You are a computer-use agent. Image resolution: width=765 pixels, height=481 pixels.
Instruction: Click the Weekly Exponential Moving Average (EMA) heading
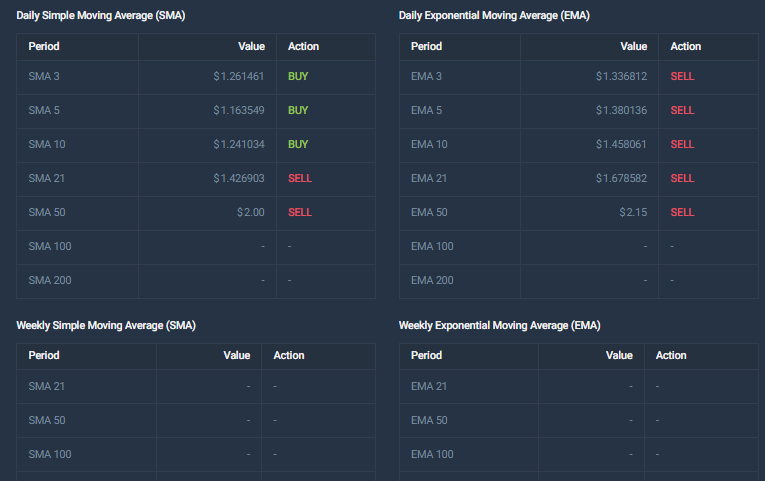[500, 325]
